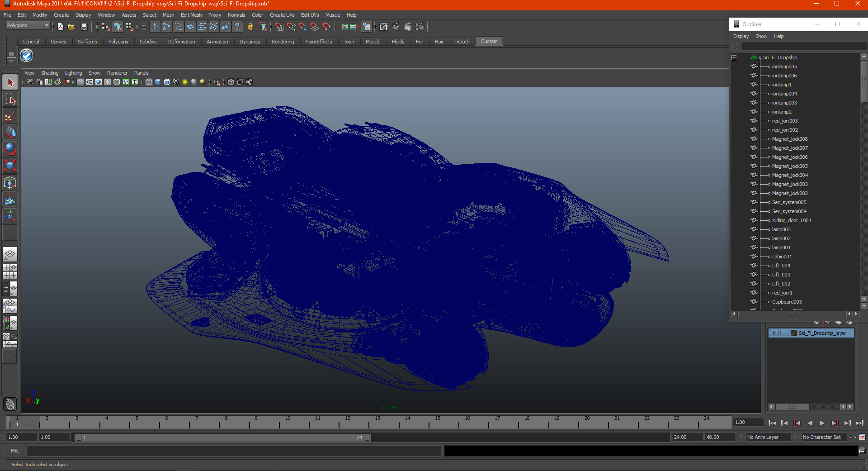This screenshot has height=471, width=868.
Task: Toggle Snap to points magnet
Action: tap(303, 27)
